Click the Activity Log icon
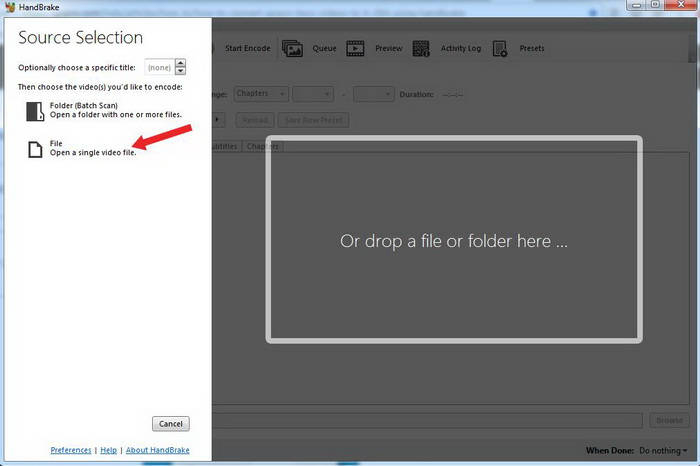This screenshot has width=700, height=466. click(421, 48)
